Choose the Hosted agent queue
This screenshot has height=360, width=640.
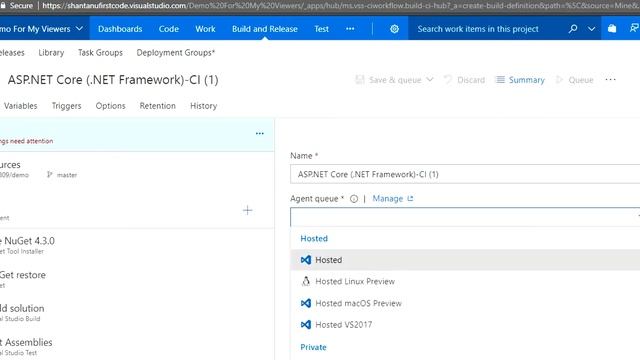[x=465, y=260]
